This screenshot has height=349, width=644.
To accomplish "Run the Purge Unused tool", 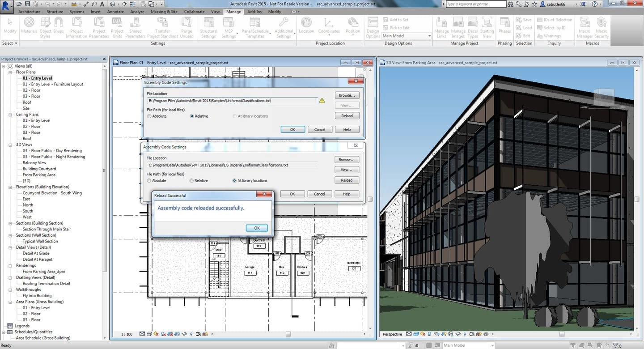I will [x=186, y=26].
